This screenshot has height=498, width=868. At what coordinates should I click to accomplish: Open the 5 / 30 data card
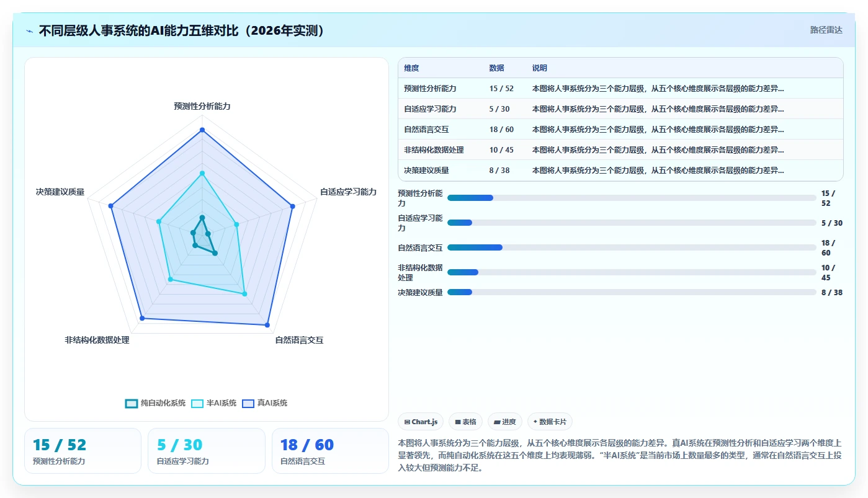click(x=207, y=451)
